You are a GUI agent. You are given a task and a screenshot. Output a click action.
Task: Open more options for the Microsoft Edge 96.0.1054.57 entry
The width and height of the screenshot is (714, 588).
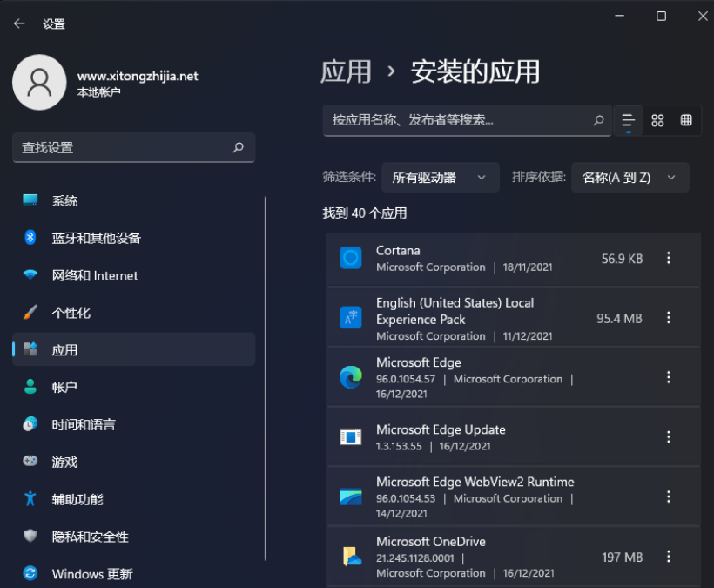669,377
